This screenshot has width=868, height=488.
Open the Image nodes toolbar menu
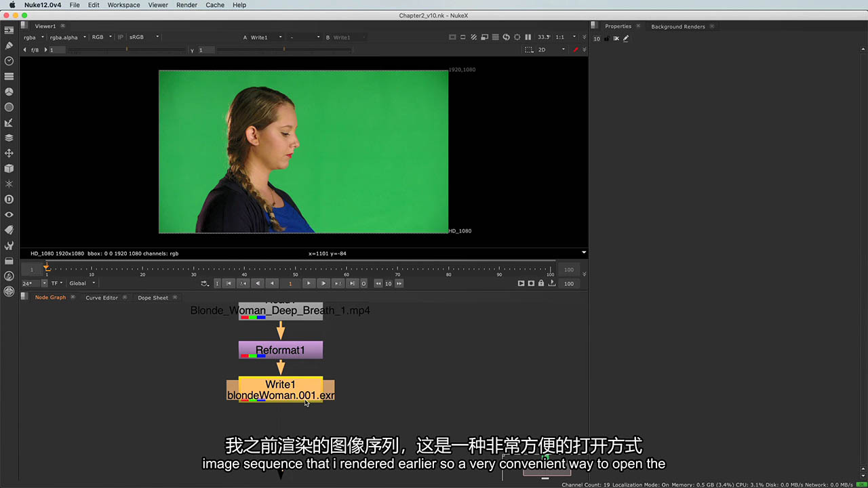click(x=9, y=30)
